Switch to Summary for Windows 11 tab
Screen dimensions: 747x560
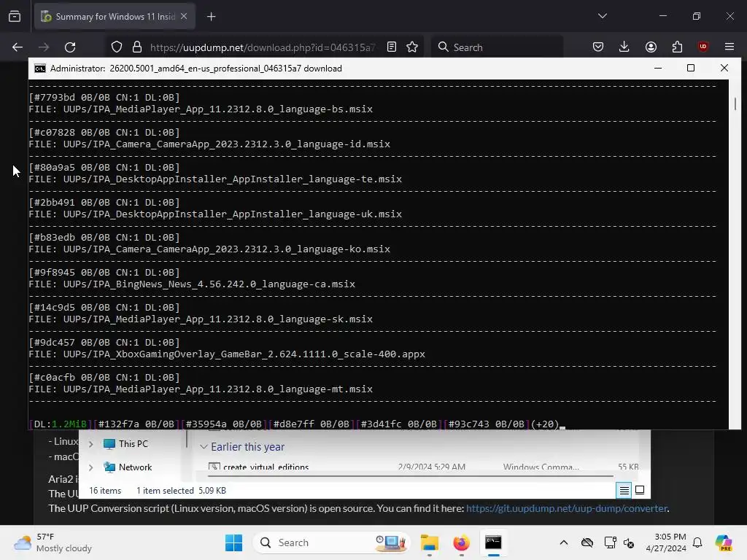[115, 17]
